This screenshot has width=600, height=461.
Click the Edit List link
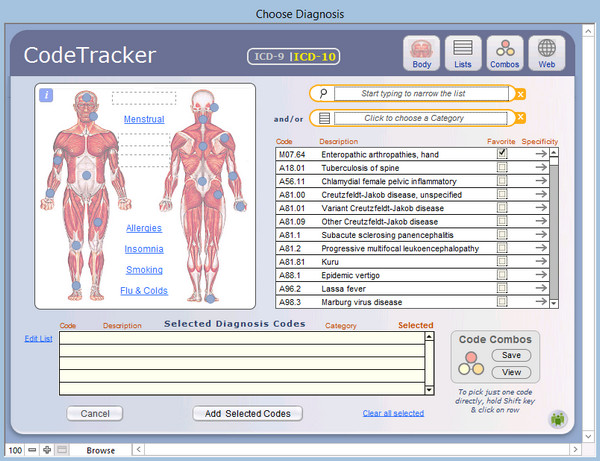38,339
